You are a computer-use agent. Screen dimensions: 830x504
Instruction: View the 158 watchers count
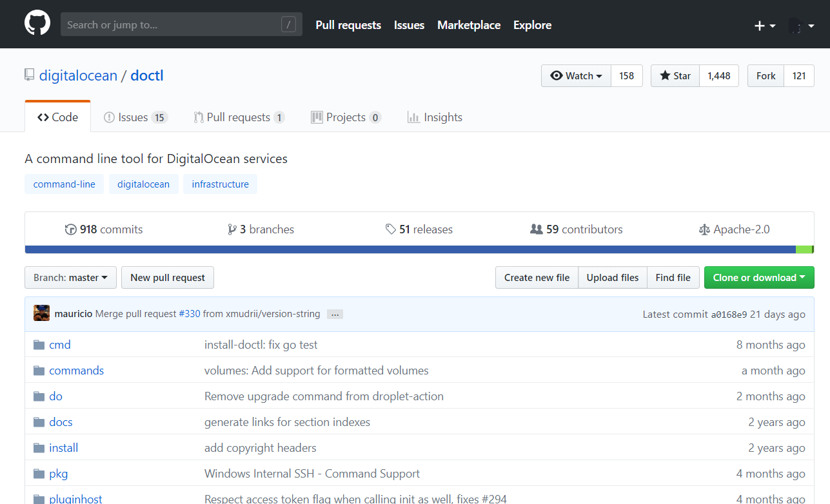(x=626, y=75)
